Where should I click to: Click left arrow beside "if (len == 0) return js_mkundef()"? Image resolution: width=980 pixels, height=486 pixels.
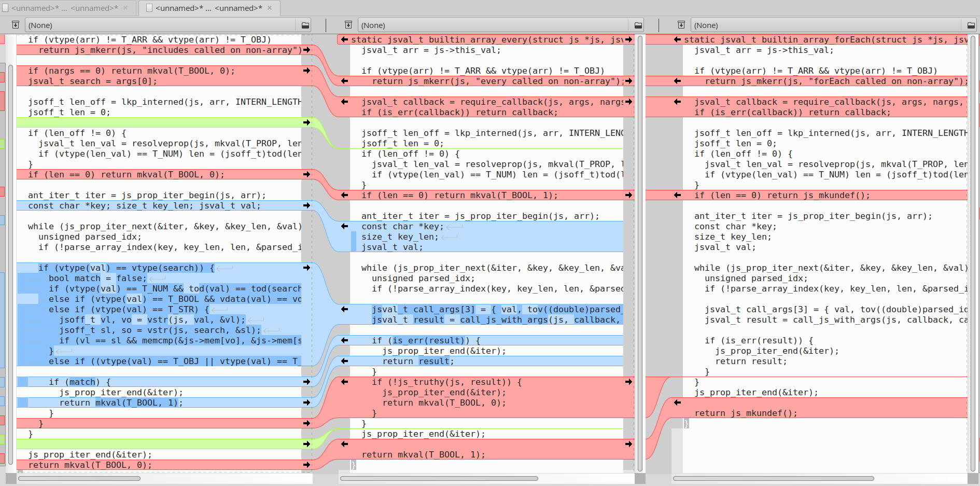[677, 195]
